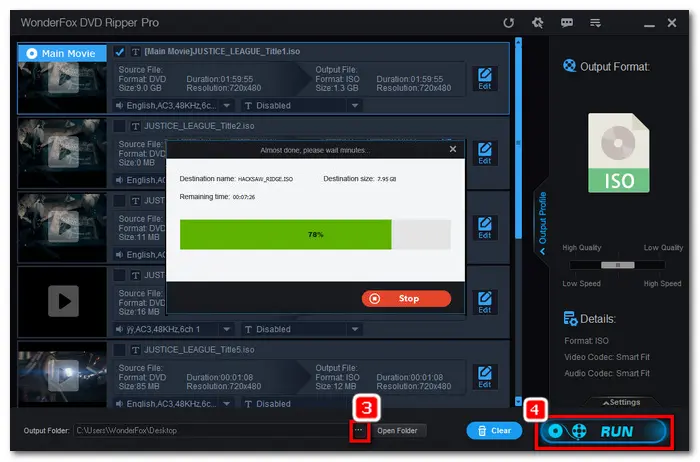Click the 'Format: ISO' details text
700x462 pixels.
tap(586, 341)
